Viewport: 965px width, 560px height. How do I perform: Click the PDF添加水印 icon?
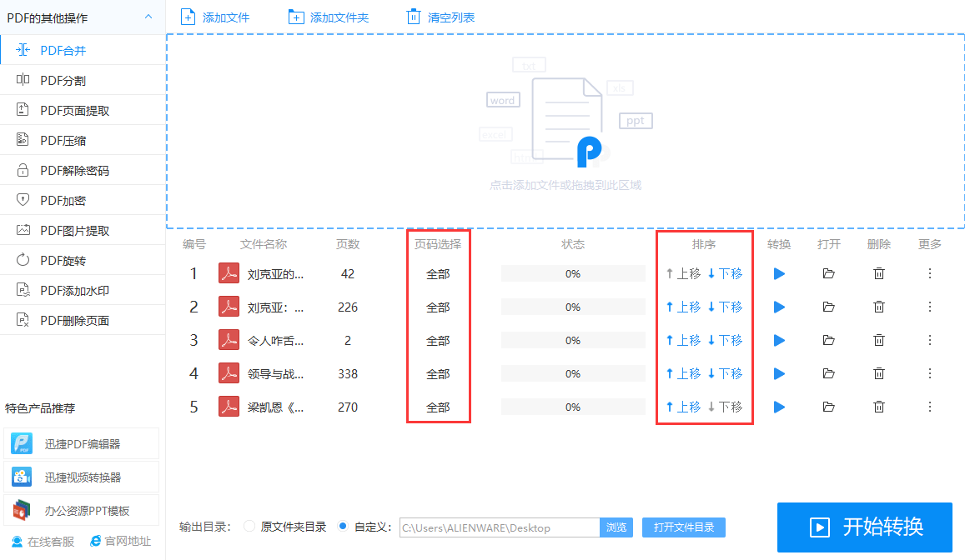coord(23,290)
